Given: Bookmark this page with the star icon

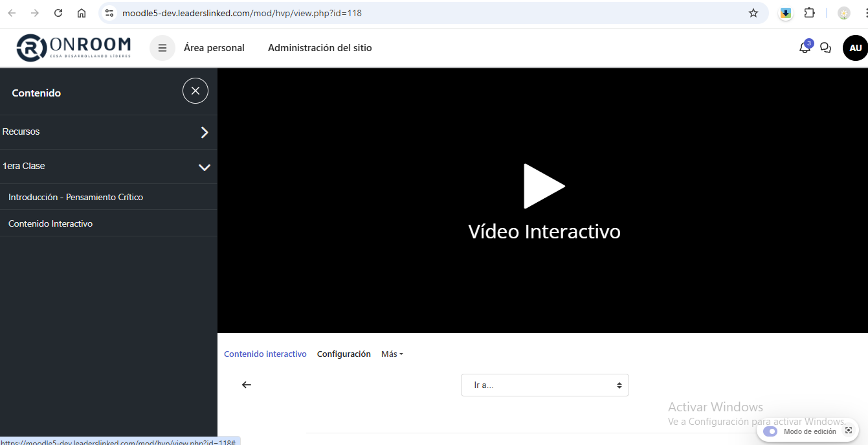Looking at the screenshot, I should point(753,13).
